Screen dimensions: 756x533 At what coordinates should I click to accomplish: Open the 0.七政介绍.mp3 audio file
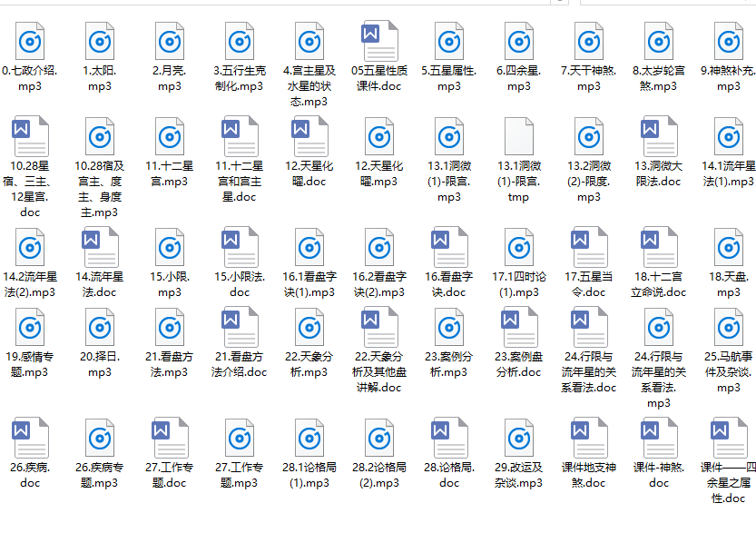pos(31,41)
